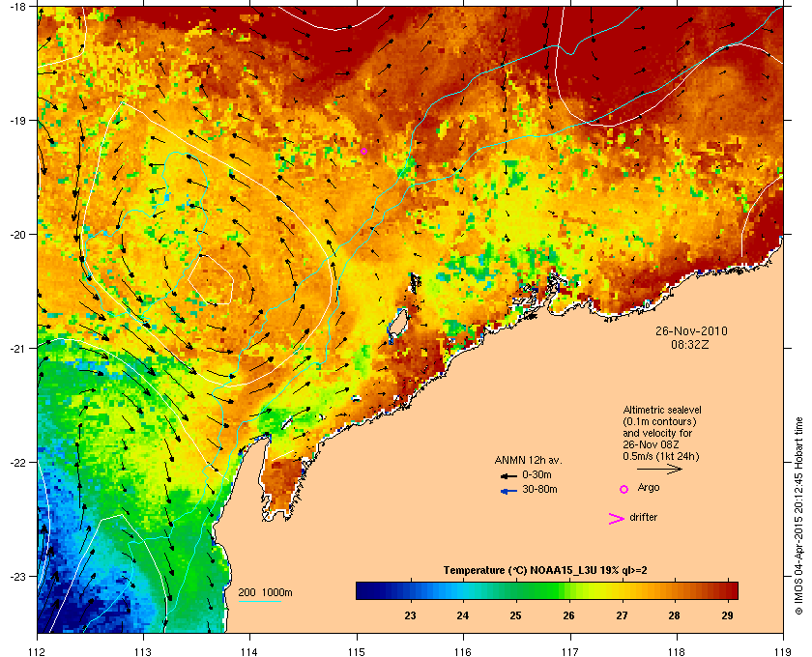Image resolution: width=812 pixels, height=657 pixels.
Task: Click the latitude axis label -19
Action: [x=18, y=121]
